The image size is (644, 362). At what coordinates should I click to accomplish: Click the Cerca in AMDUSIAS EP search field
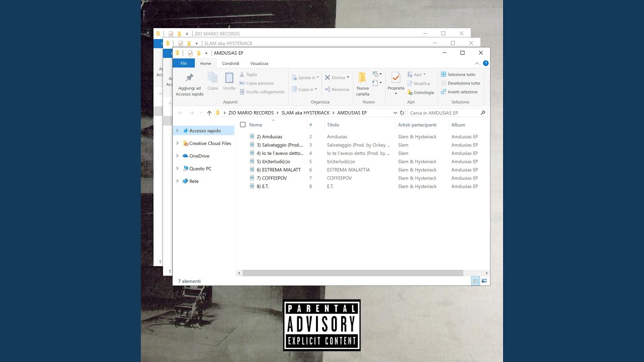447,113
